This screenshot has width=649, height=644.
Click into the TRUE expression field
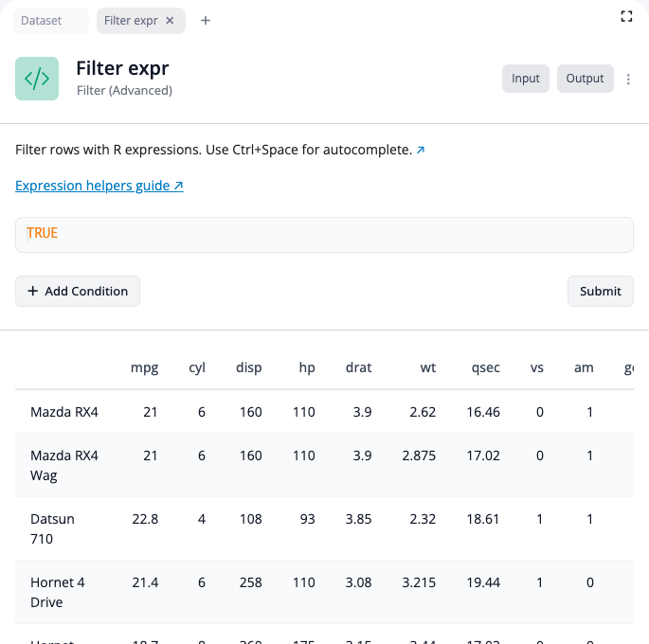pyautogui.click(x=324, y=234)
